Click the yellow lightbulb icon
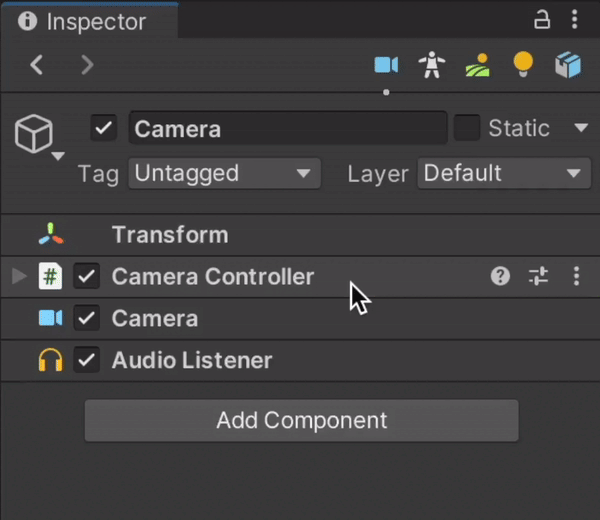The image size is (600, 520). tap(523, 65)
